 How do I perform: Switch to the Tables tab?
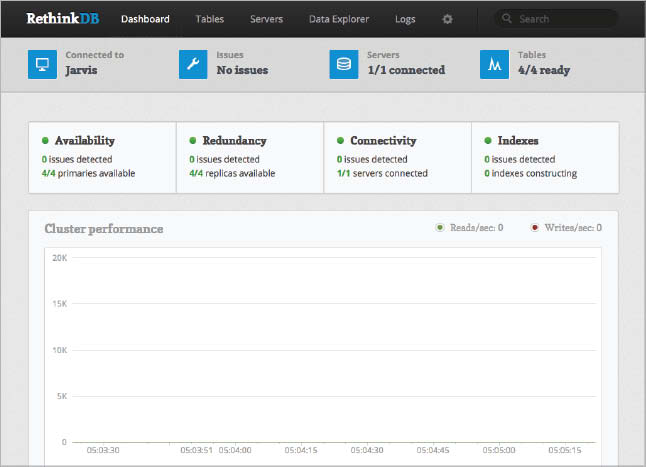coord(210,19)
